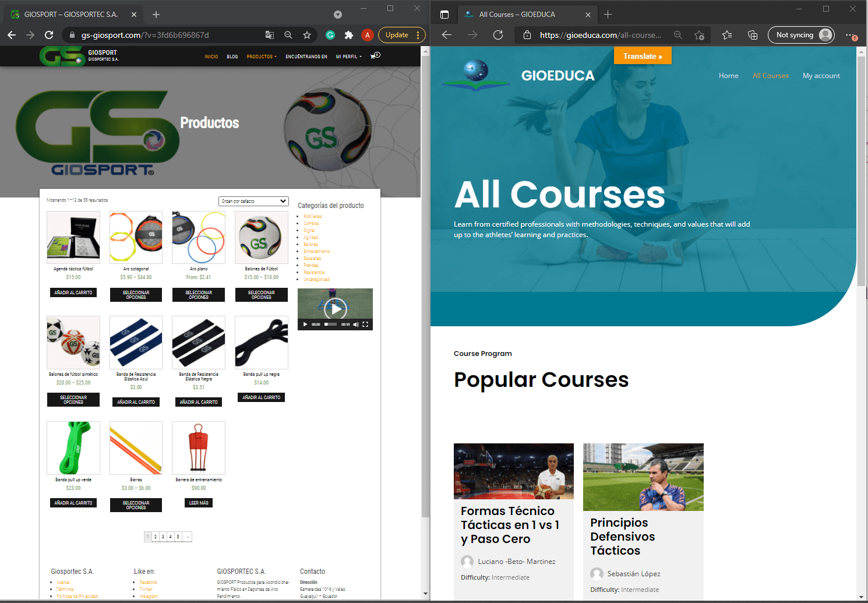868x603 pixels.
Task: Open 'Principios Defensivos Tácticos' course thumbnail
Action: pyautogui.click(x=643, y=477)
